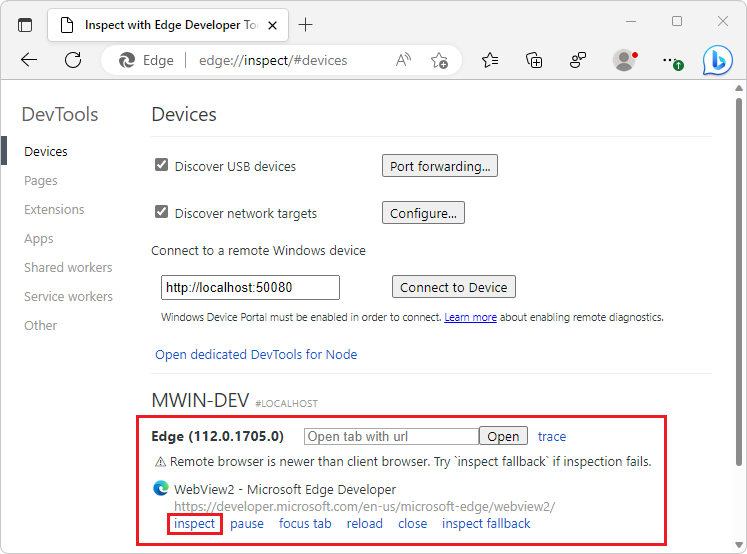Select Other in DevTools sidebar
Image resolution: width=747 pixels, height=554 pixels.
[x=40, y=326]
